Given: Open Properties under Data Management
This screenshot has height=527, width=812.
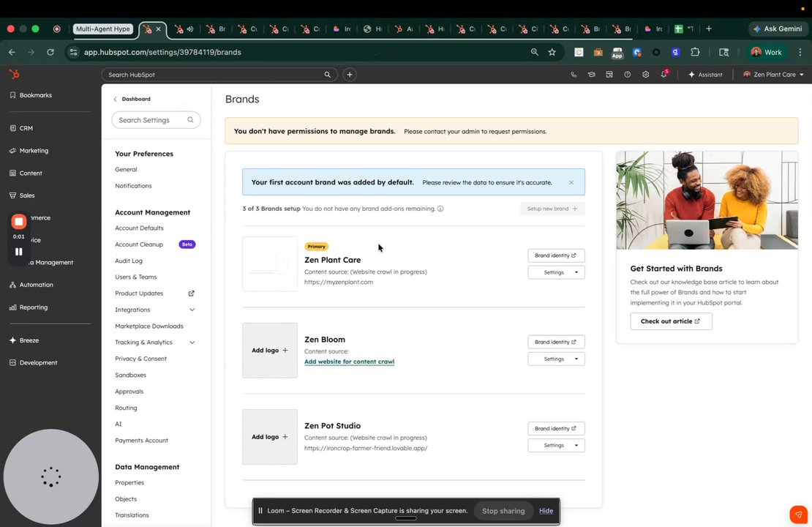Looking at the screenshot, I should pyautogui.click(x=129, y=482).
